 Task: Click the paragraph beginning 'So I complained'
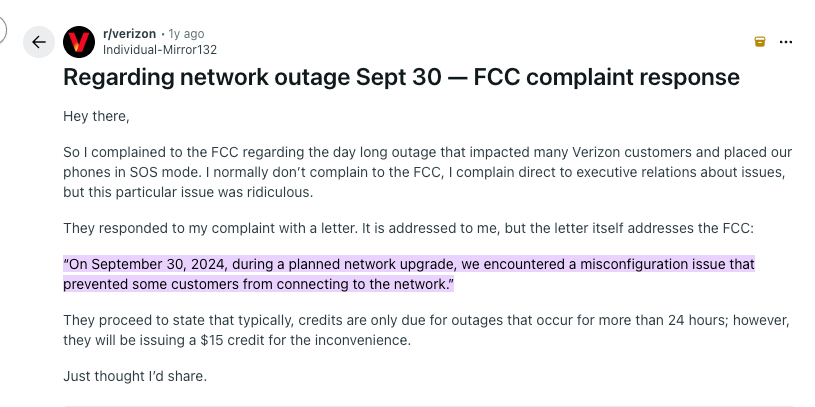(427, 172)
